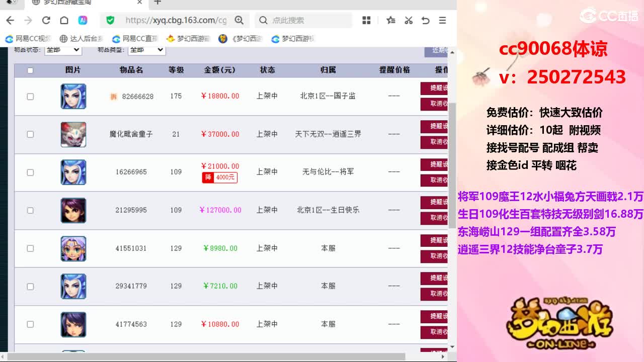Click the 取消 button for item 29341779

coord(434,294)
